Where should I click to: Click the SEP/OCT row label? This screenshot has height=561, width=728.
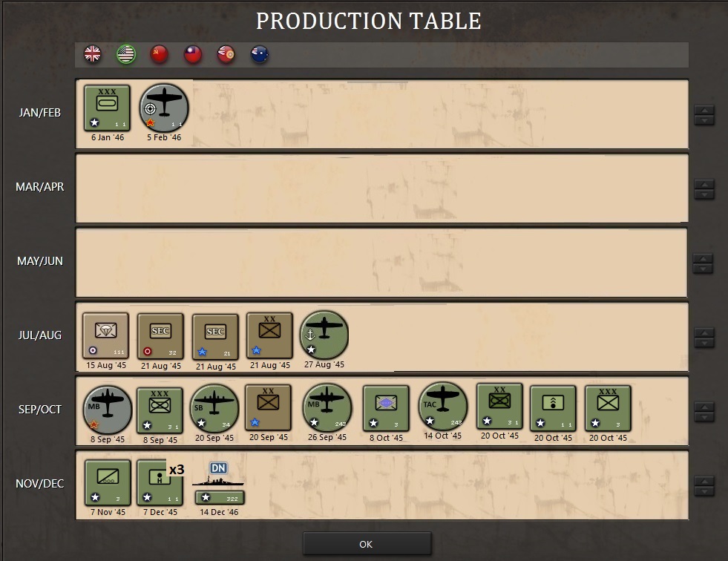pos(40,410)
